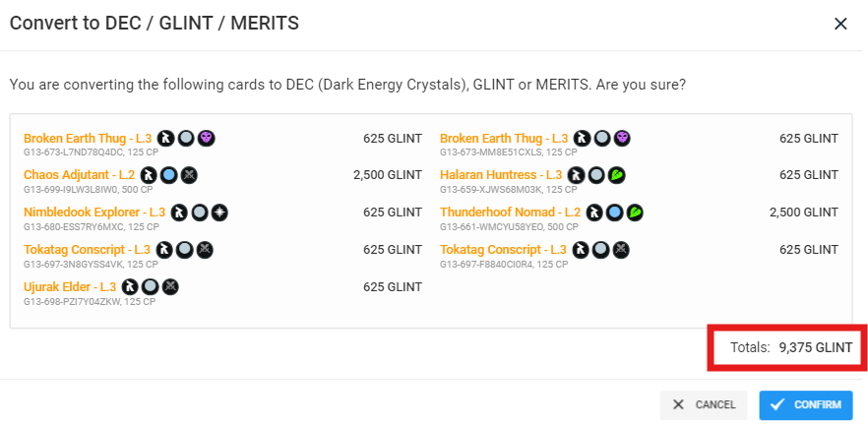The height and width of the screenshot is (425, 868).
Task: Click green leaf icon beside Thunderhoof Nomad
Action: coord(636,212)
